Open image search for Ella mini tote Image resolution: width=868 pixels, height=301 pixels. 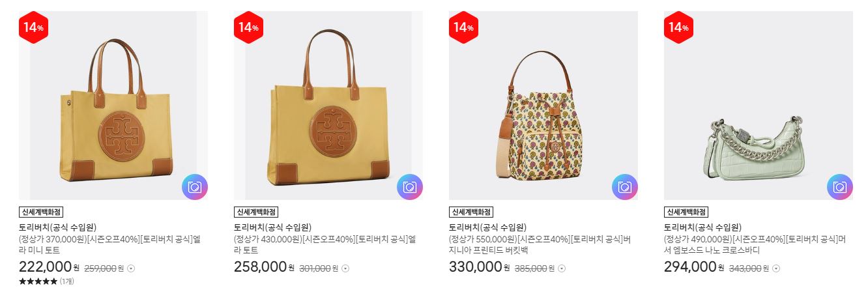point(195,187)
